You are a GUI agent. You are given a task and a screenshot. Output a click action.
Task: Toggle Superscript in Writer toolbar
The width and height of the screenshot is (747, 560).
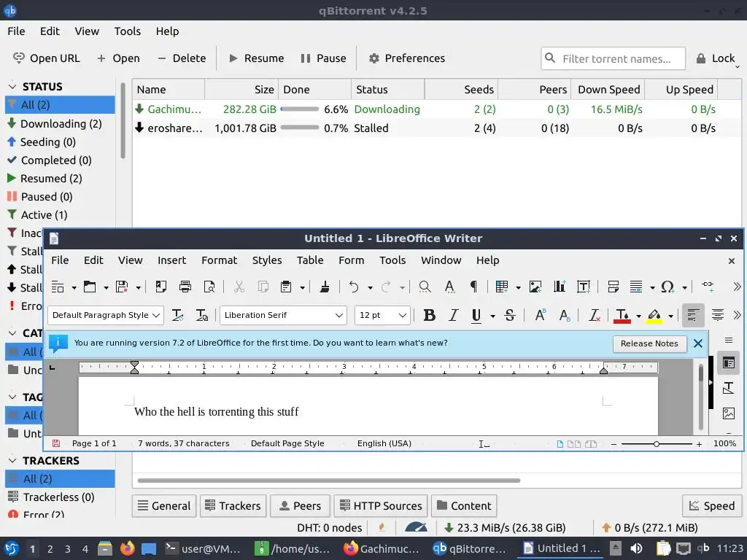click(541, 315)
